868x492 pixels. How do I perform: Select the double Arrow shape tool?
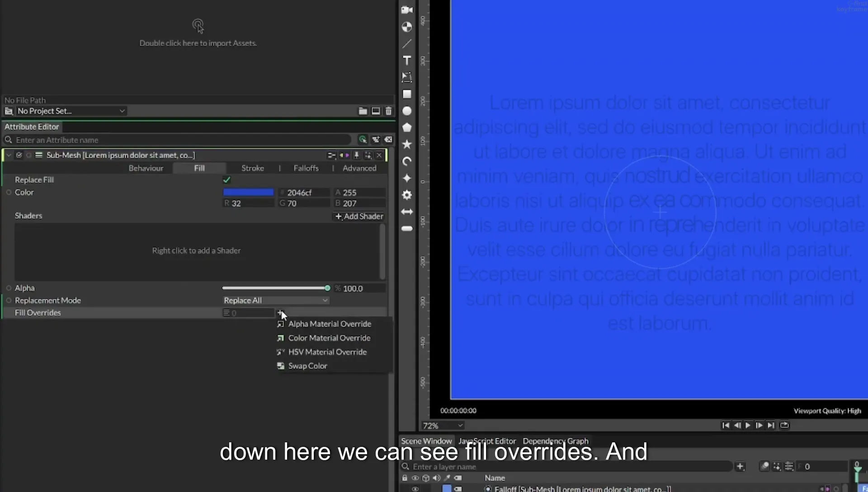(x=407, y=212)
